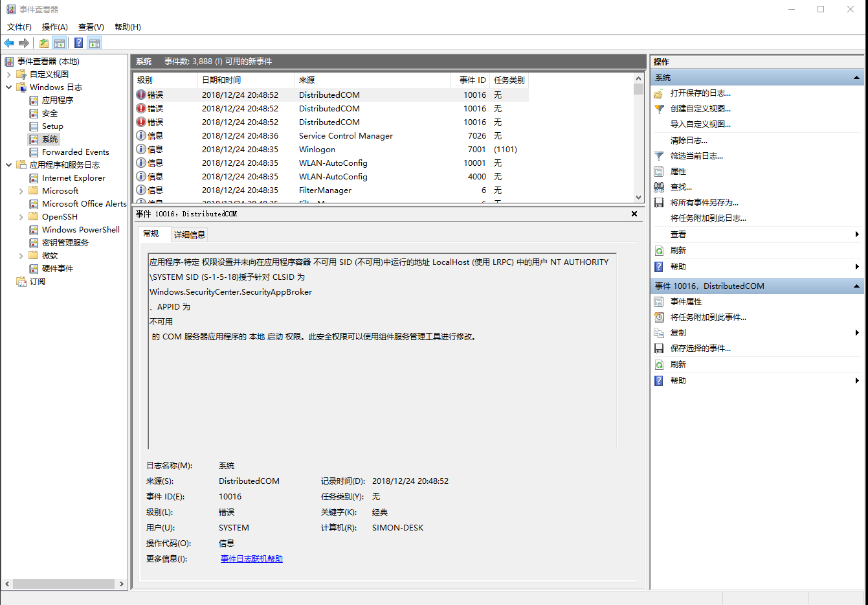Select the FilterManager event row

tap(331, 190)
